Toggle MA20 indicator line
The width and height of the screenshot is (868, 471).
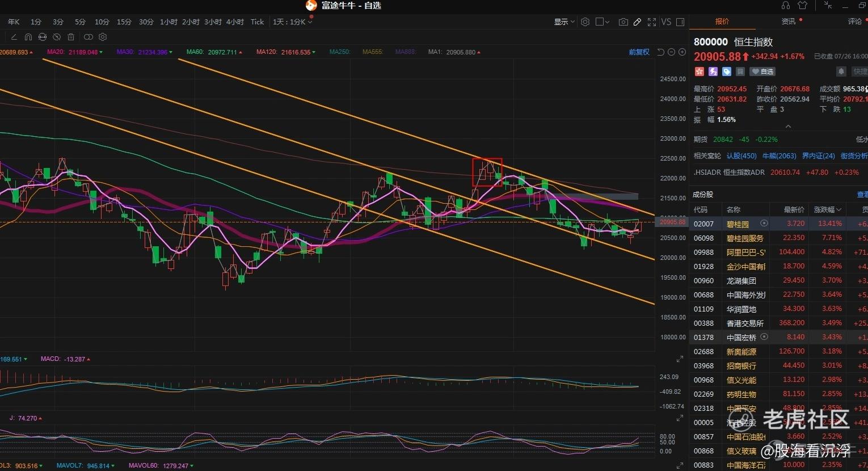point(75,52)
